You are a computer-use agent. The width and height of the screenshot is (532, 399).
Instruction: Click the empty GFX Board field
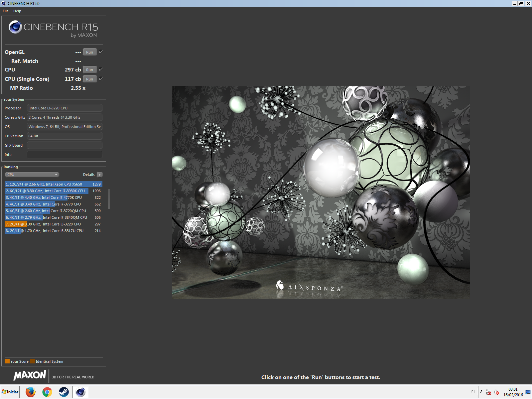point(65,145)
